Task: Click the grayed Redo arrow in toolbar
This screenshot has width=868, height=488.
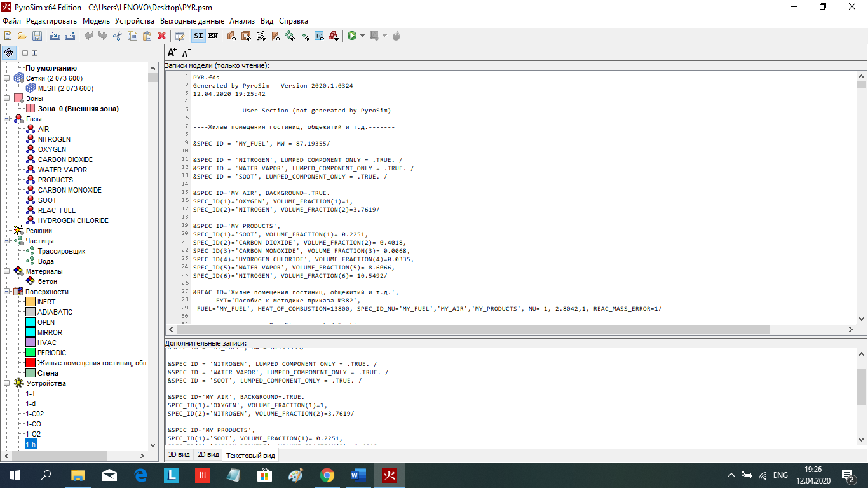Action: [x=102, y=36]
